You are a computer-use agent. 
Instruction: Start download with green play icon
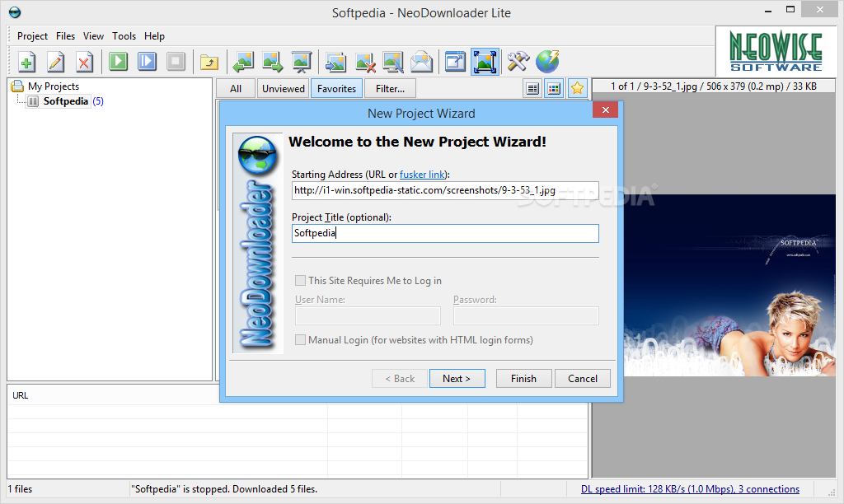pos(118,61)
